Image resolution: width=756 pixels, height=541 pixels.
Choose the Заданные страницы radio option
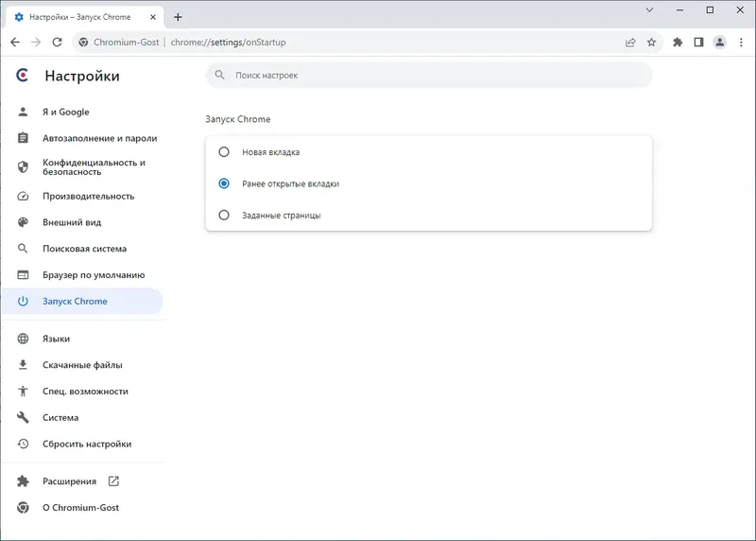[224, 215]
